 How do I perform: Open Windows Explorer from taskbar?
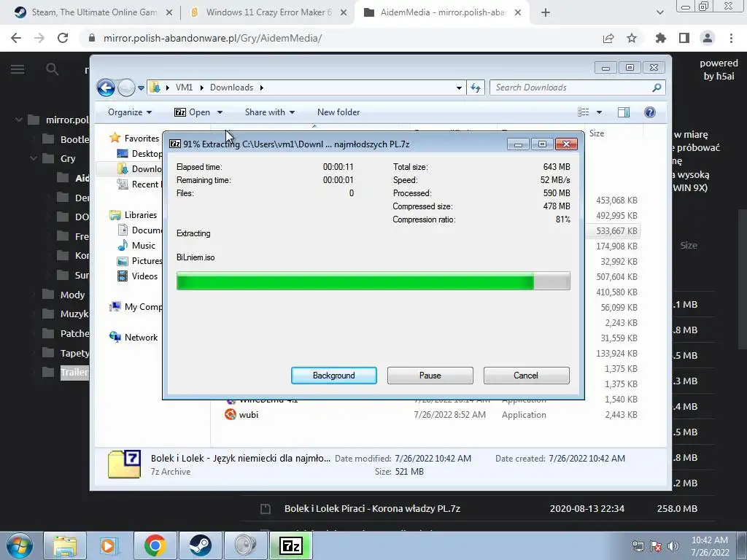click(x=65, y=545)
